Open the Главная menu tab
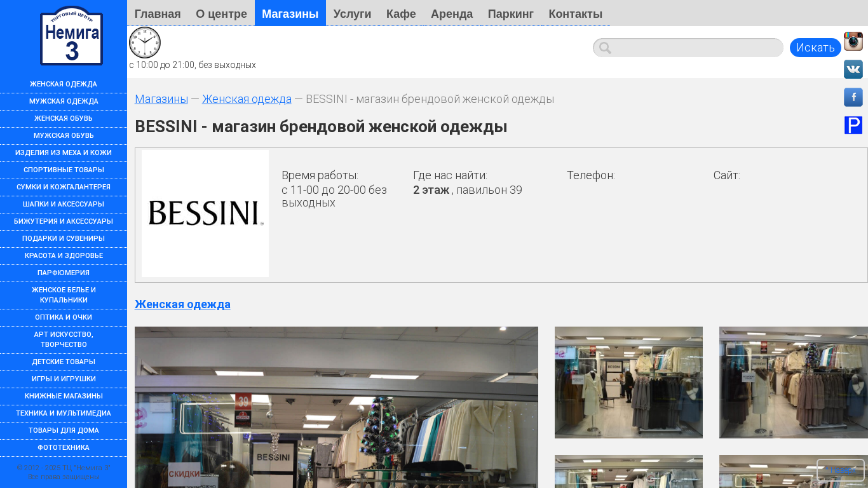This screenshot has height=488, width=868. 158,13
